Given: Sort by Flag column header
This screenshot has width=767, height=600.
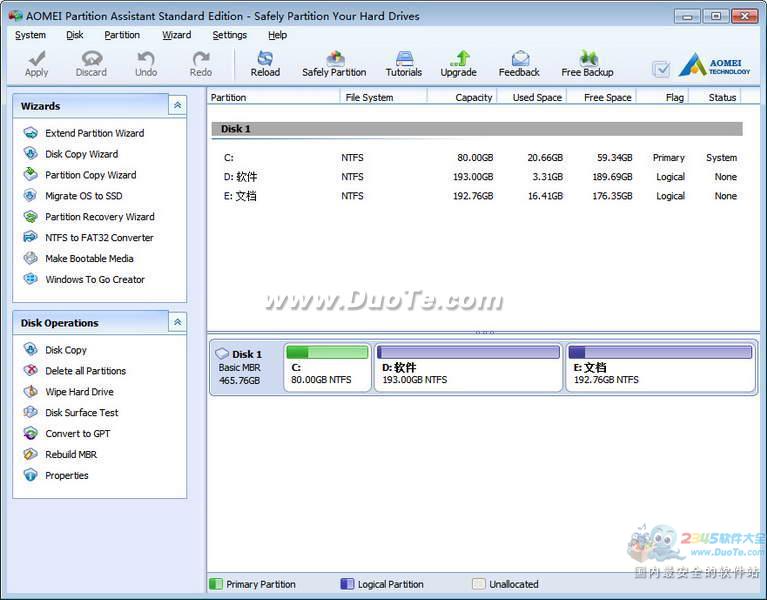Looking at the screenshot, I should (662, 97).
